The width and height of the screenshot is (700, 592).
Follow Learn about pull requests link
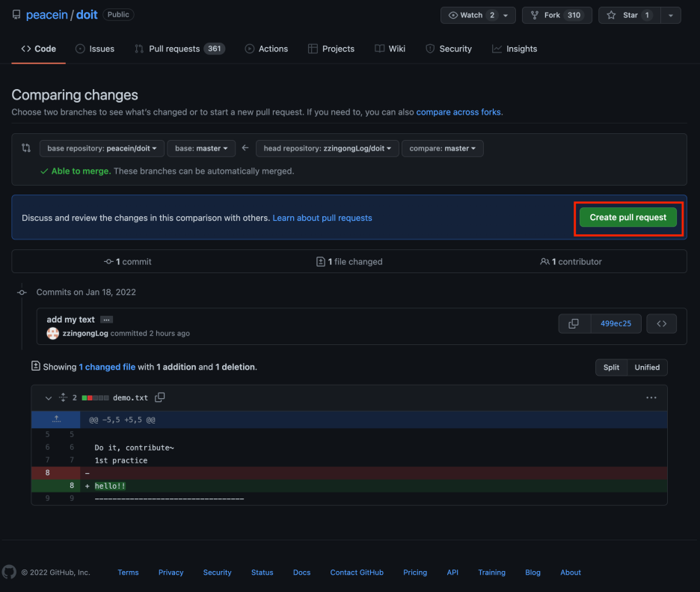click(x=322, y=218)
